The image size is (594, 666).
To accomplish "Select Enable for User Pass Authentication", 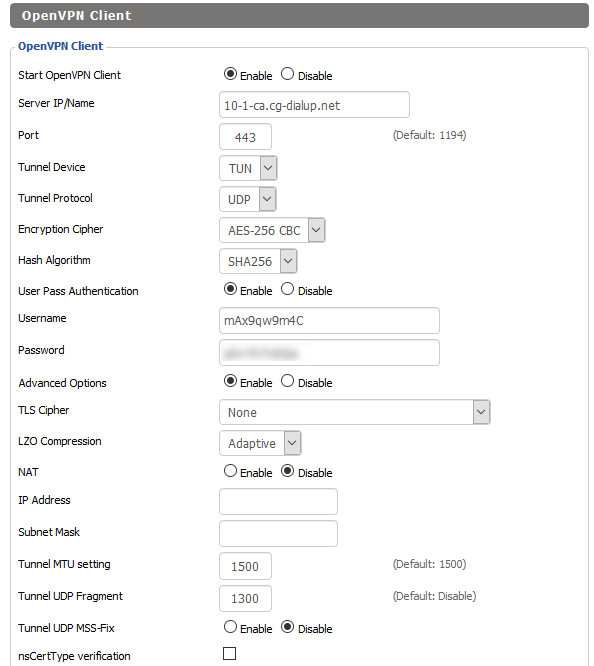I will [230, 289].
